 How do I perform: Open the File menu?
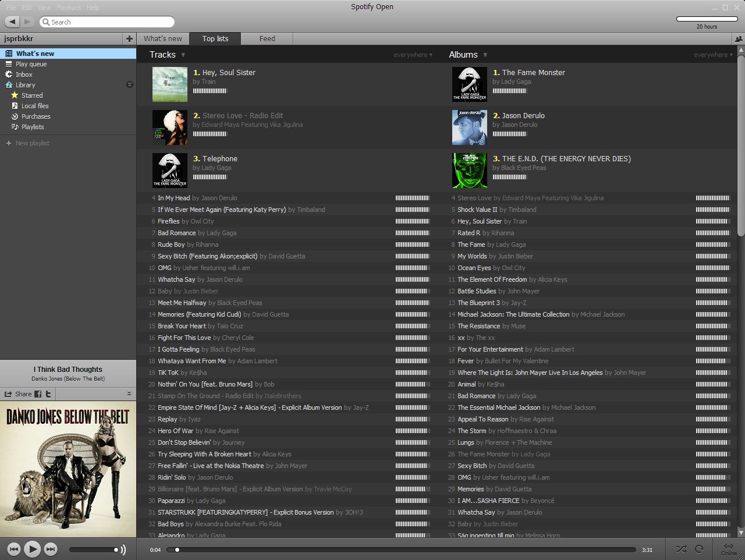tap(11, 8)
